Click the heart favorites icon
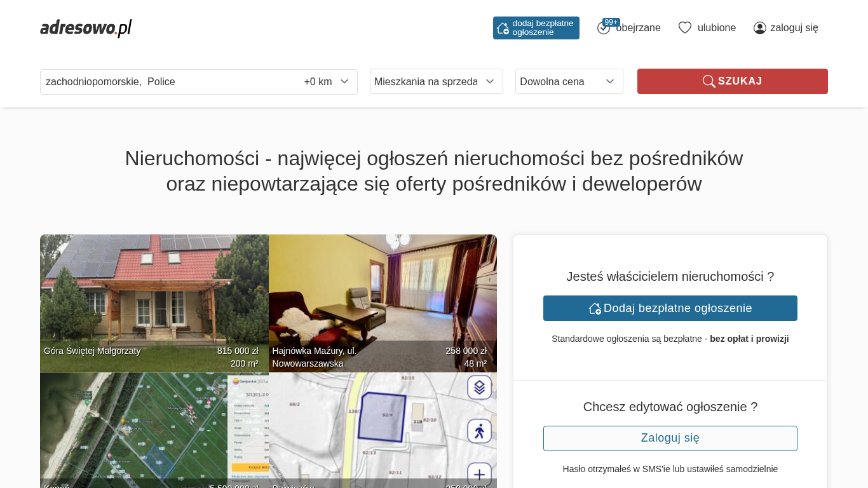 684,27
